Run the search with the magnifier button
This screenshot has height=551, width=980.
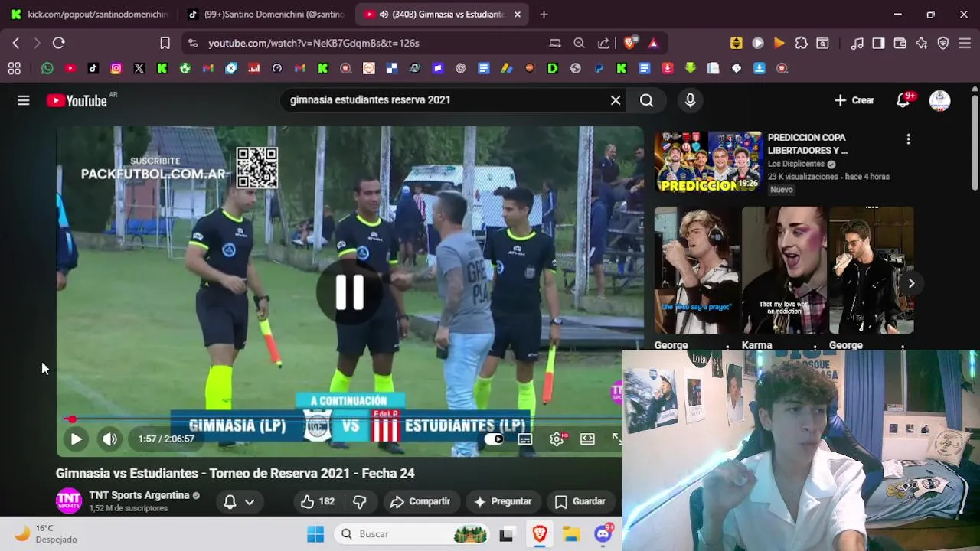[x=647, y=100]
